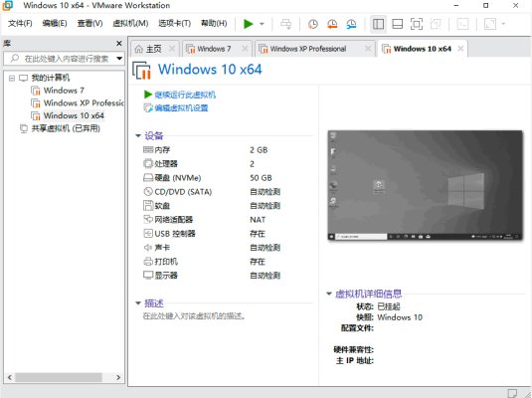Open the 编辑(E) menu

click(x=55, y=23)
